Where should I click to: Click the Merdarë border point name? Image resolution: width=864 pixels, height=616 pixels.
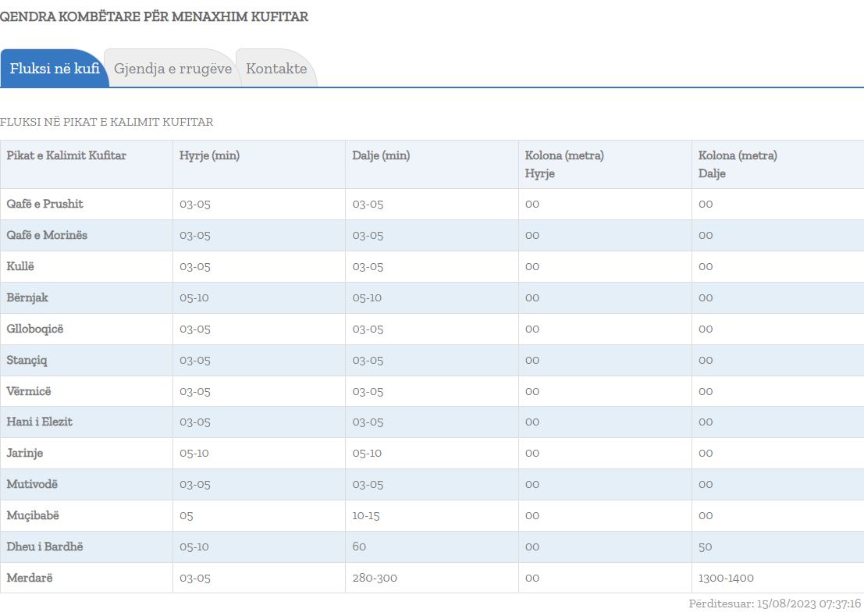(29, 578)
